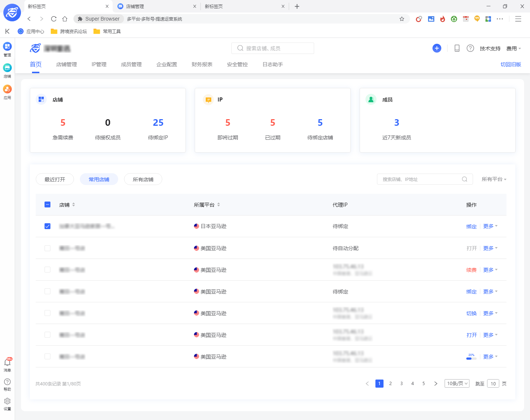Bookmark page with the star icon

coord(402,19)
